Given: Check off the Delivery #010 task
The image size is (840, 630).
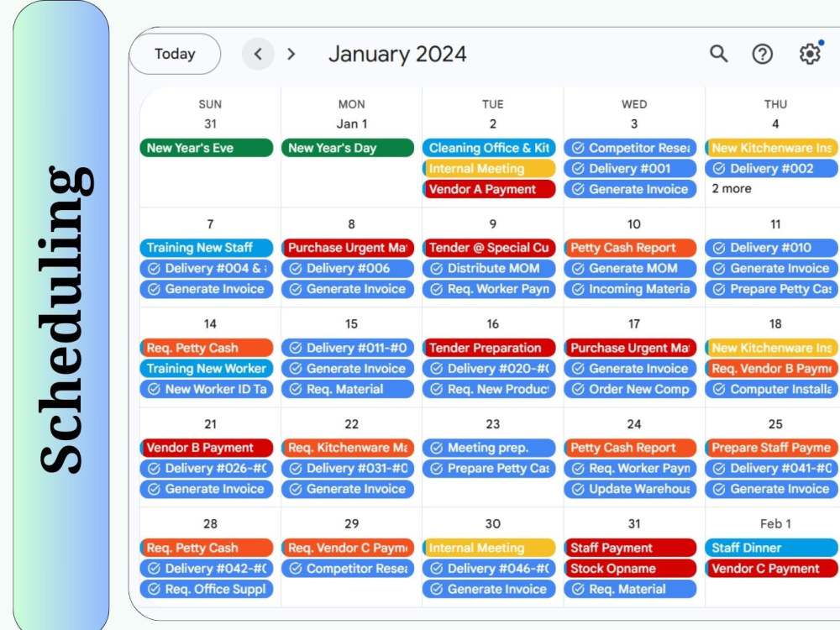Looking at the screenshot, I should (x=720, y=248).
